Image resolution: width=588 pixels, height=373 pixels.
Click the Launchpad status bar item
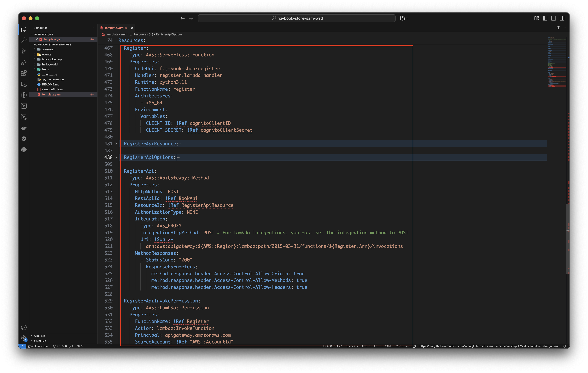click(39, 346)
